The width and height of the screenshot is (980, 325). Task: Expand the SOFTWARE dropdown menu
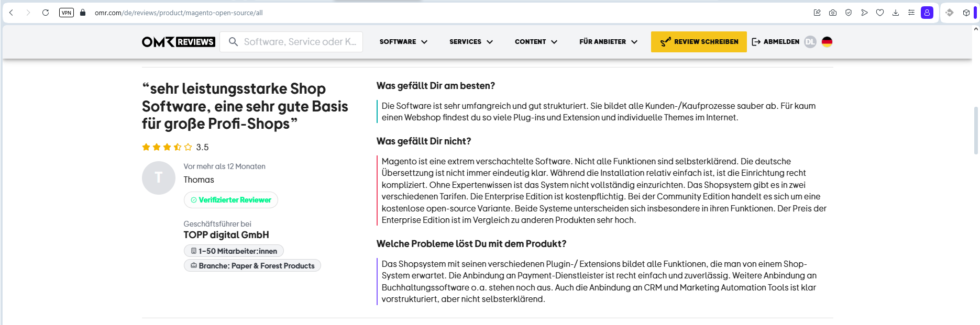pyautogui.click(x=403, y=42)
